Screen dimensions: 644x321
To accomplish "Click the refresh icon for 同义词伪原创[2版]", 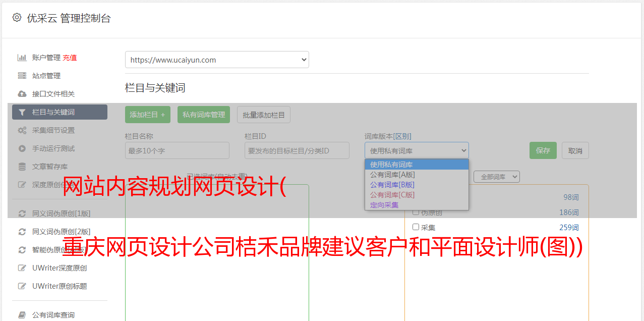I will pos(22,232).
